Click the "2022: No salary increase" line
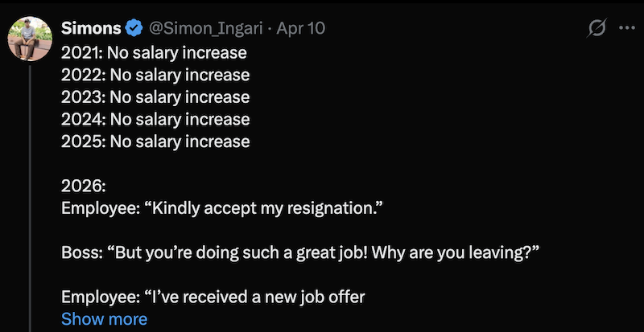Screen dimensions: 644x332 pos(155,76)
